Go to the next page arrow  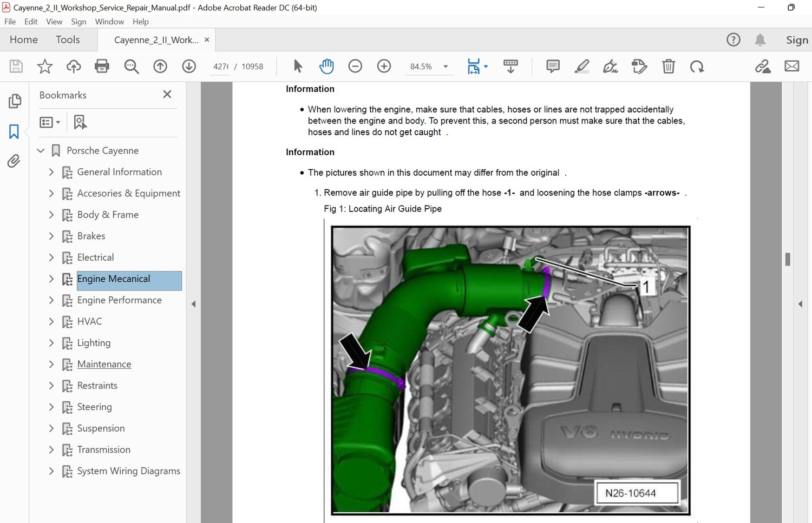pos(189,67)
